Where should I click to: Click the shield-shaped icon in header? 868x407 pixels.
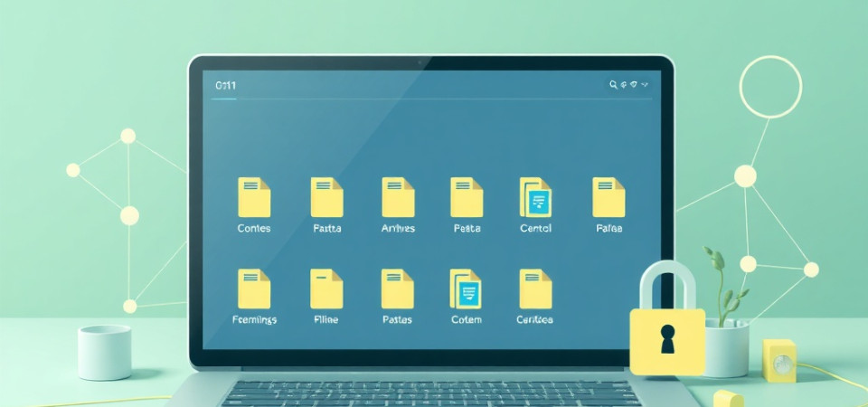click(x=635, y=85)
